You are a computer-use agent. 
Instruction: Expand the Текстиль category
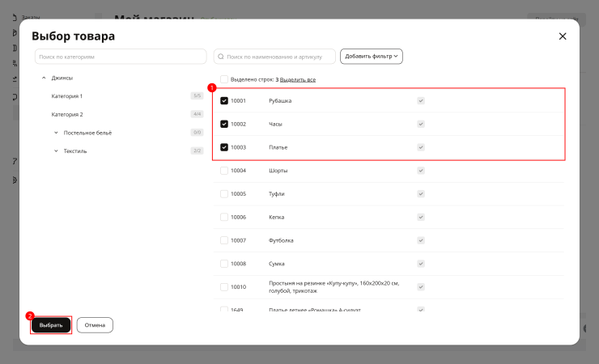pyautogui.click(x=56, y=151)
